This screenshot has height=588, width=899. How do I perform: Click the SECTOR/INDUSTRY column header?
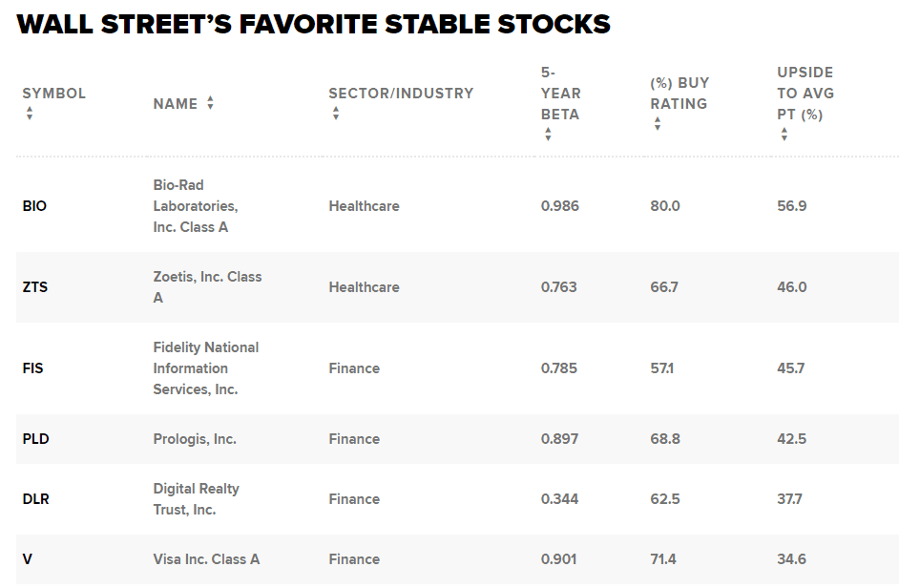[401, 94]
